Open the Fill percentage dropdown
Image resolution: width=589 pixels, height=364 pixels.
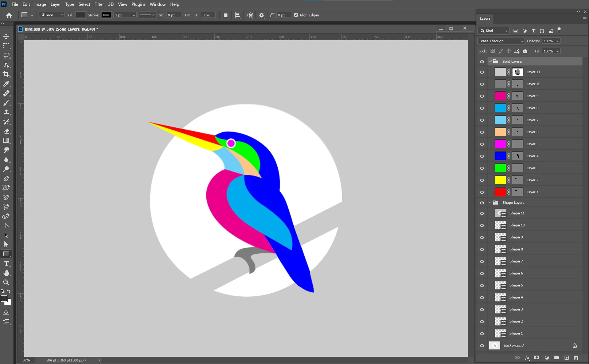click(558, 51)
